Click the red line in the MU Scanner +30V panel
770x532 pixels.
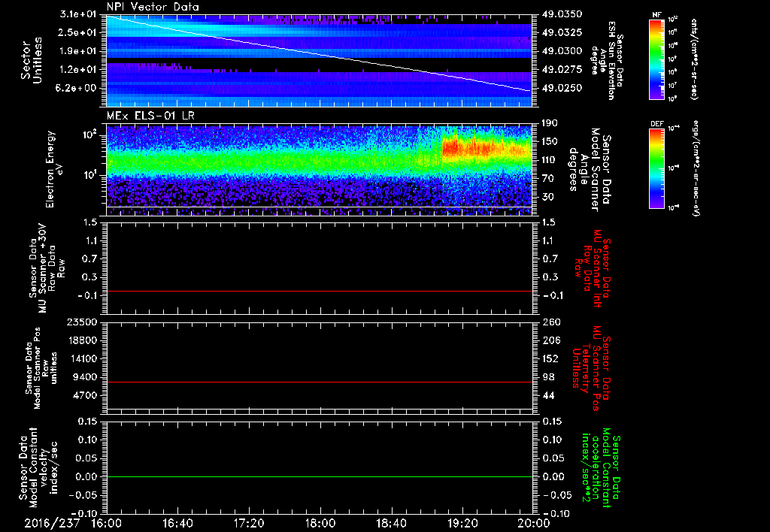tap(320, 292)
